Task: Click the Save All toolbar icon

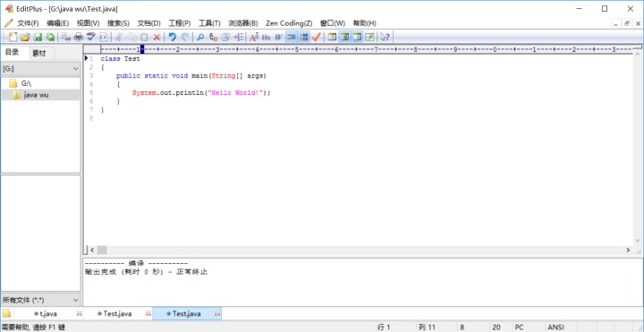Action: pos(50,37)
